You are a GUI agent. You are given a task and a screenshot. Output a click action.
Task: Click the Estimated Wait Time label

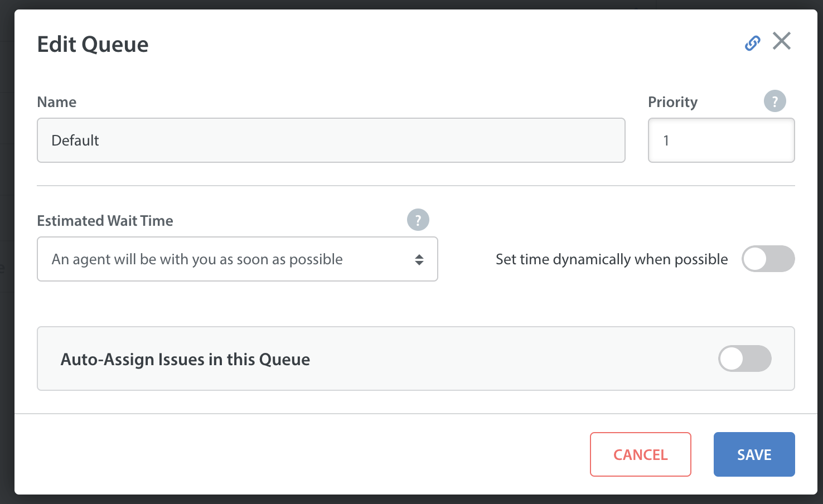coord(105,221)
